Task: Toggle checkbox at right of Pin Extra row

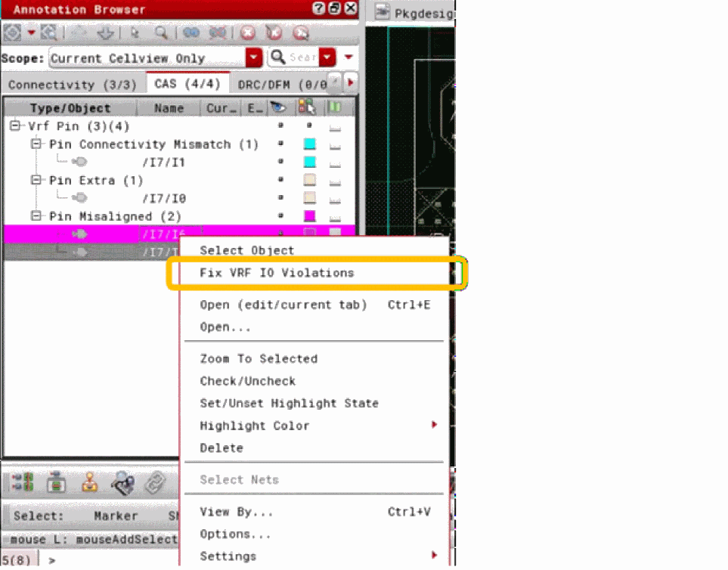Action: 335,181
